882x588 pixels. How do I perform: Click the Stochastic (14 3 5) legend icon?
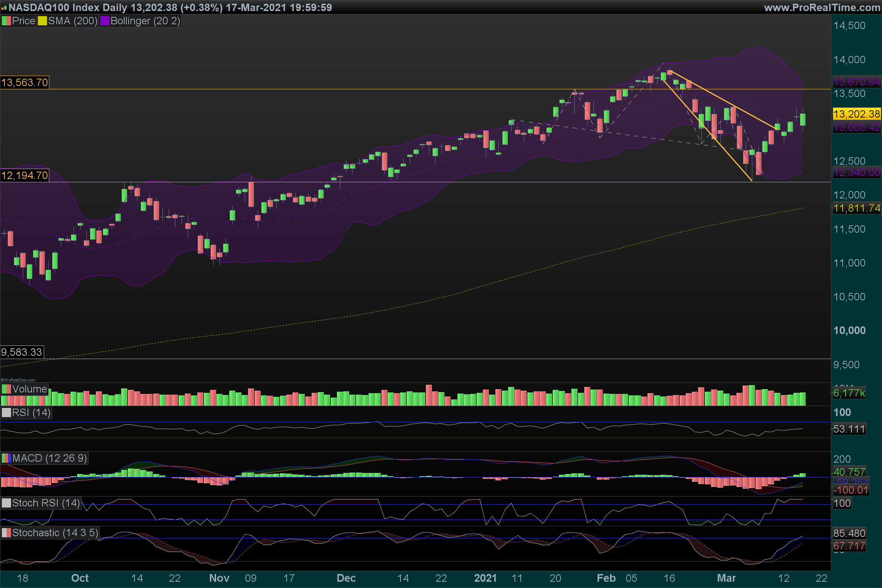tap(6, 533)
